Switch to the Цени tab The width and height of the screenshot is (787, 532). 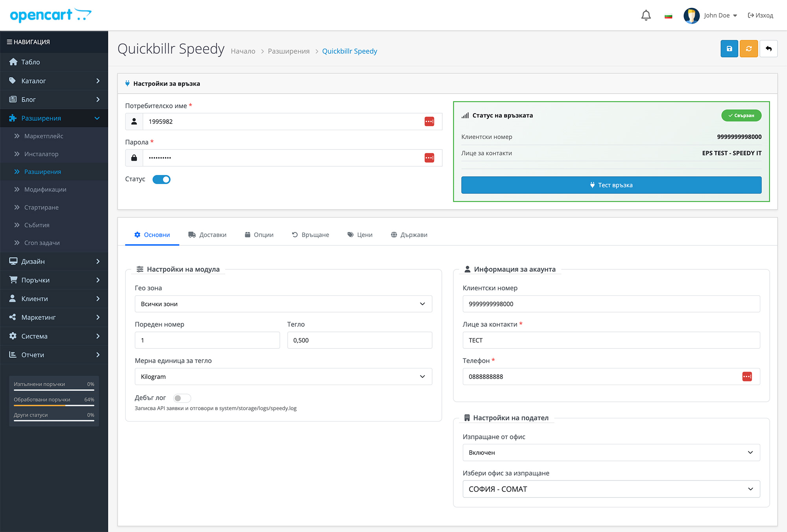[x=360, y=235]
